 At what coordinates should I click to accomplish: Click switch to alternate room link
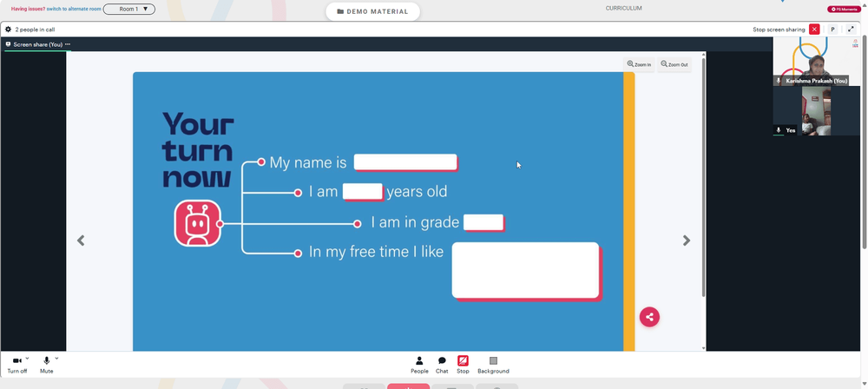74,10
